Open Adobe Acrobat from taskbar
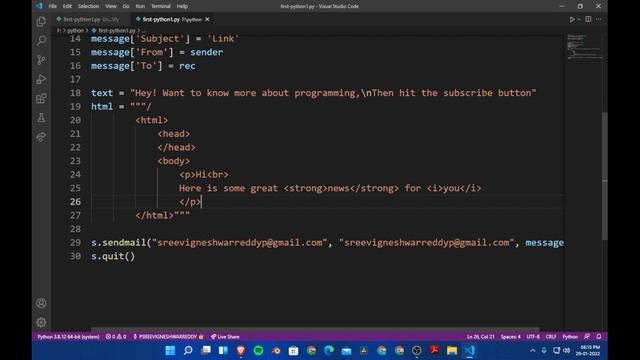The image size is (640, 360). [x=434, y=351]
